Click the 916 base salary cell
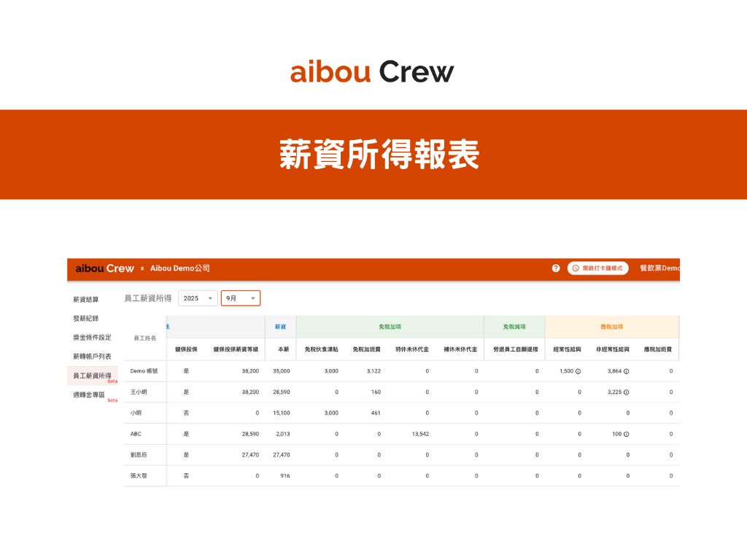 285,475
